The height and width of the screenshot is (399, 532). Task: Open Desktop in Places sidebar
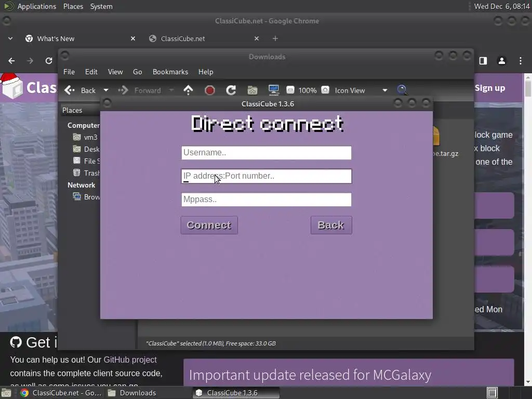coord(86,149)
